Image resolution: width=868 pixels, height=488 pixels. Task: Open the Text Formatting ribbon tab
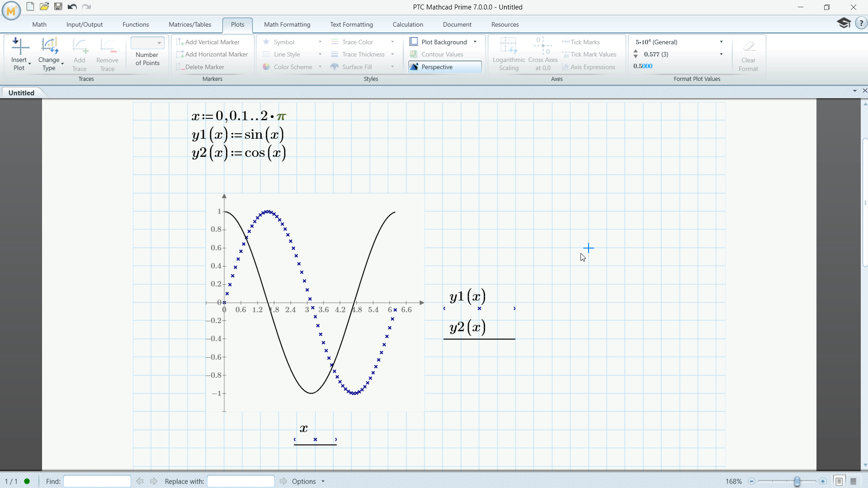351,25
